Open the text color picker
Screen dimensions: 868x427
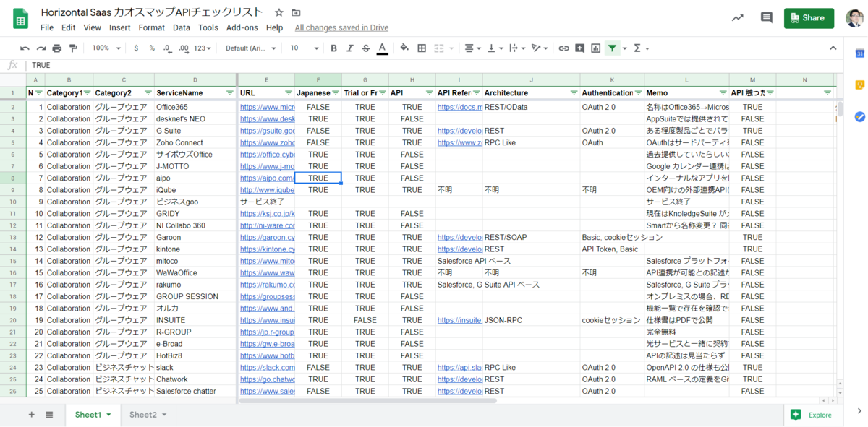pos(383,48)
